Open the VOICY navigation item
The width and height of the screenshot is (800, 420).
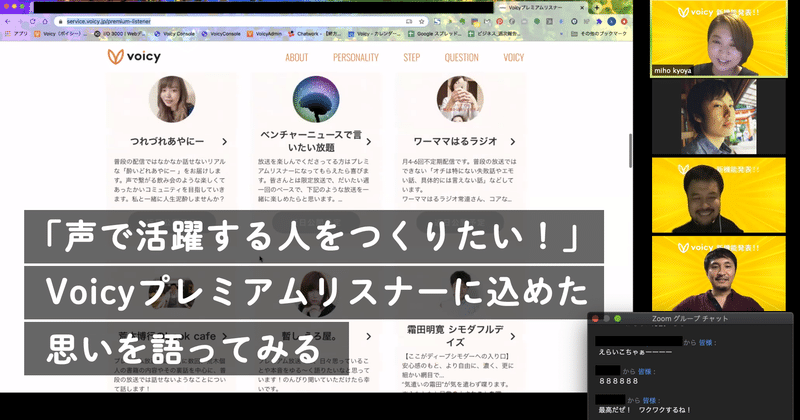(514, 57)
